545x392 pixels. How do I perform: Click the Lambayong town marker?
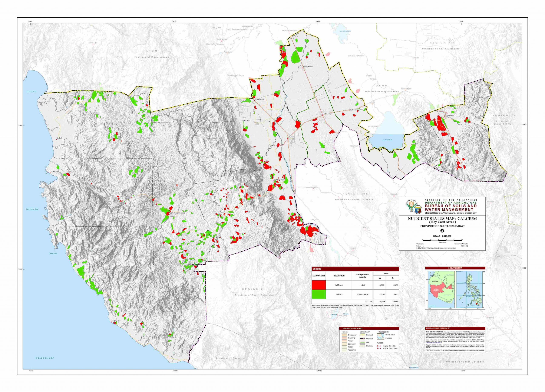303,68
